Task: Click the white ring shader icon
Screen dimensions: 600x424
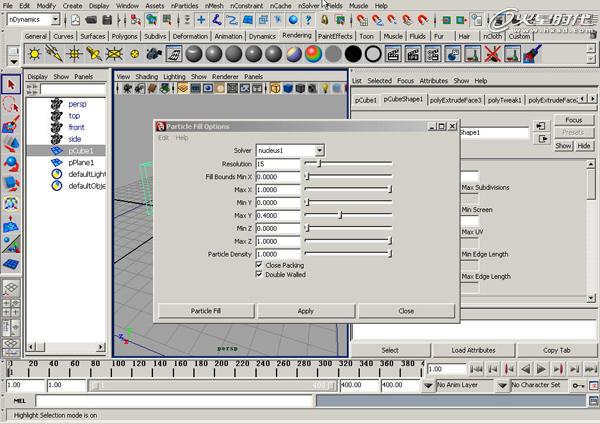Action: pos(373,54)
